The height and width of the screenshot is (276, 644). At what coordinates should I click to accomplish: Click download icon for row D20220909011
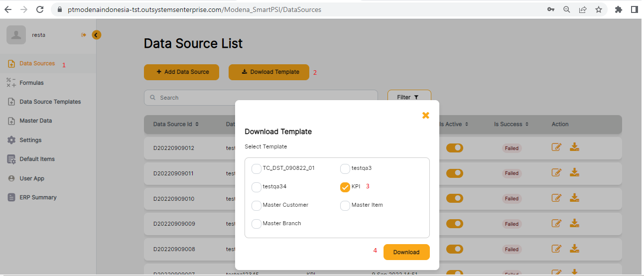574,173
